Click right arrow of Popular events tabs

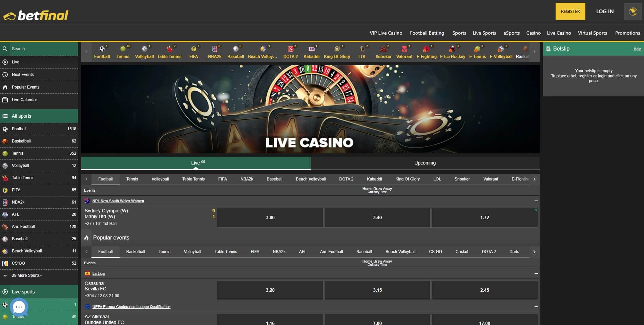coord(534,252)
